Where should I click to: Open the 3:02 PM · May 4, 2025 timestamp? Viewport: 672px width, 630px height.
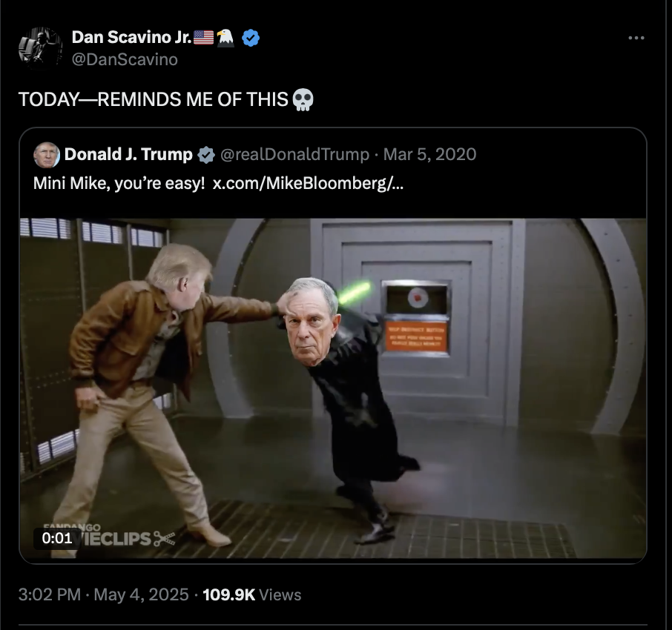pyautogui.click(x=103, y=594)
